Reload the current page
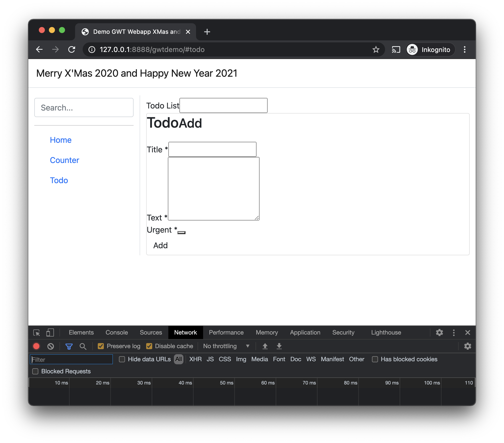Image resolution: width=504 pixels, height=443 pixels. 72,49
